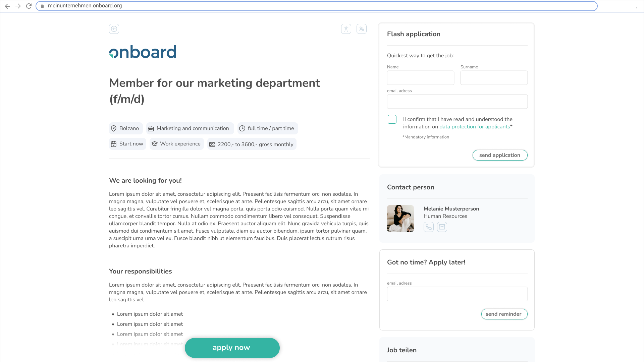
Task: Reload the page with browser refresh icon
Action: 29,6
